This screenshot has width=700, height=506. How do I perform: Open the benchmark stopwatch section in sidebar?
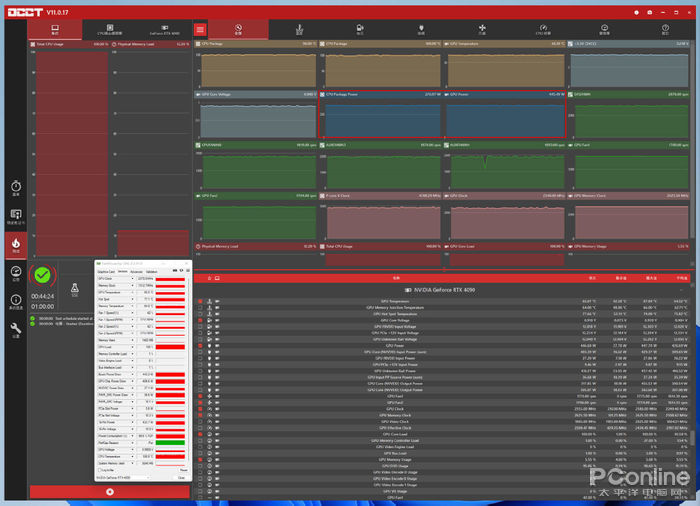16,188
